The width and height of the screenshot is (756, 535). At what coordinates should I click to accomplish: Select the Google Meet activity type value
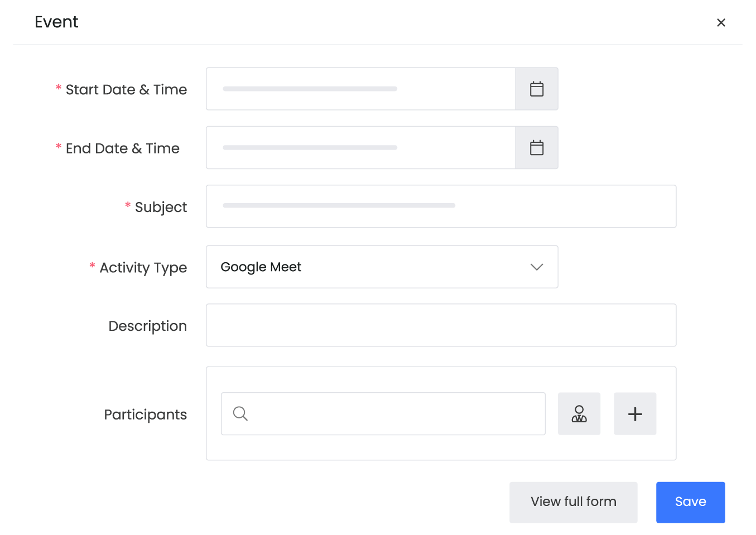[x=261, y=267]
